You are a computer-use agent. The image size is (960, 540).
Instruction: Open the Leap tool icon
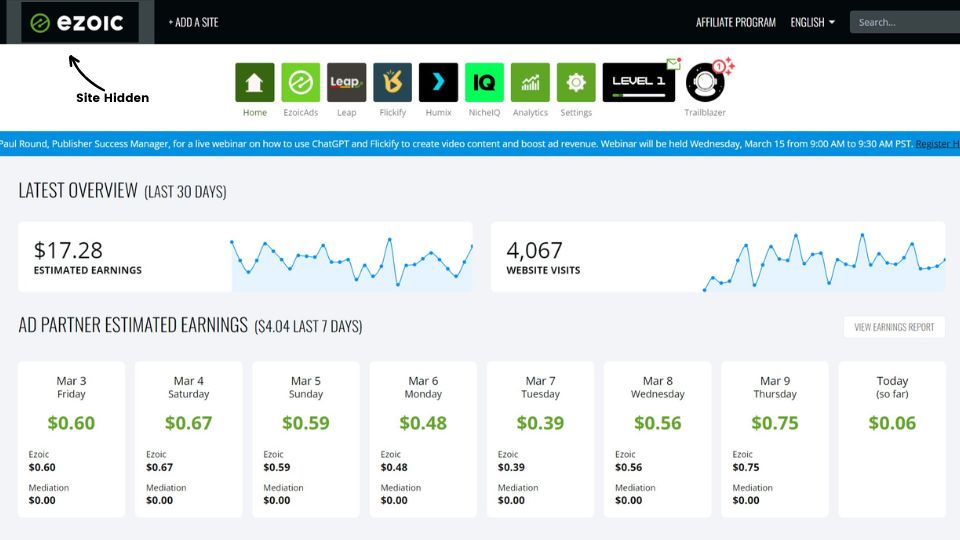(x=347, y=82)
